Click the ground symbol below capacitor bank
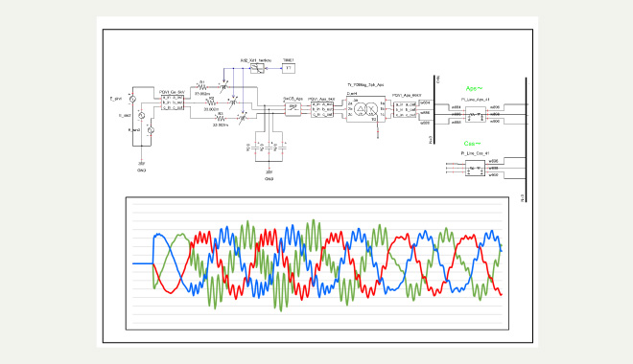Image resolution: width=633 pixels, height=364 pixels. [x=269, y=171]
